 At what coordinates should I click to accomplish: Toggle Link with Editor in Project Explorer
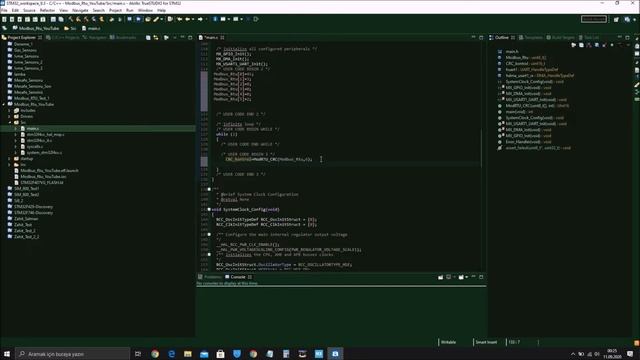(156, 38)
